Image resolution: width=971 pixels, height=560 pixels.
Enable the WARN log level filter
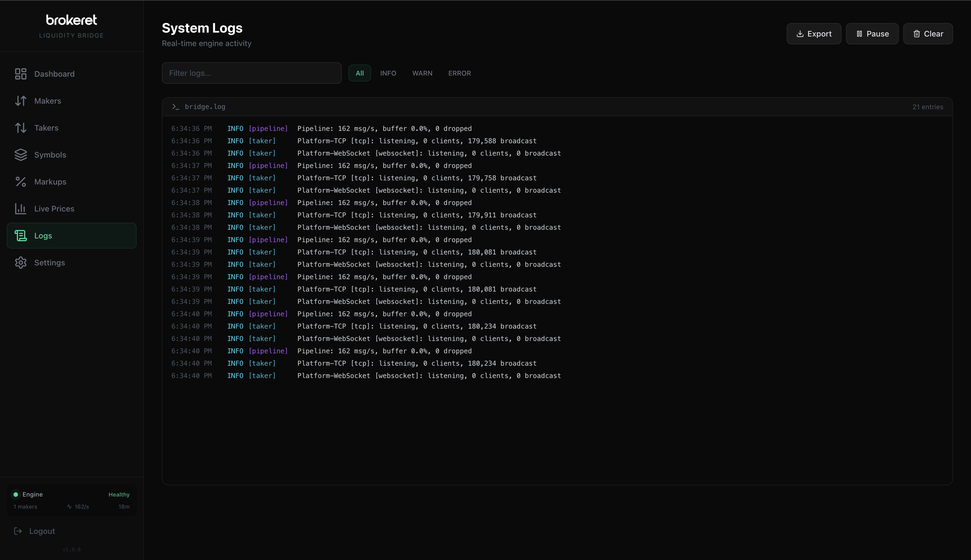(422, 73)
